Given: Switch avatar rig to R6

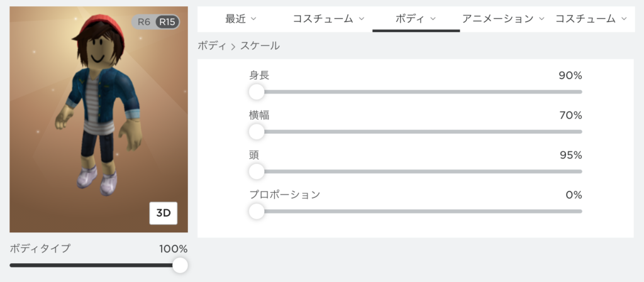Looking at the screenshot, I should [144, 22].
